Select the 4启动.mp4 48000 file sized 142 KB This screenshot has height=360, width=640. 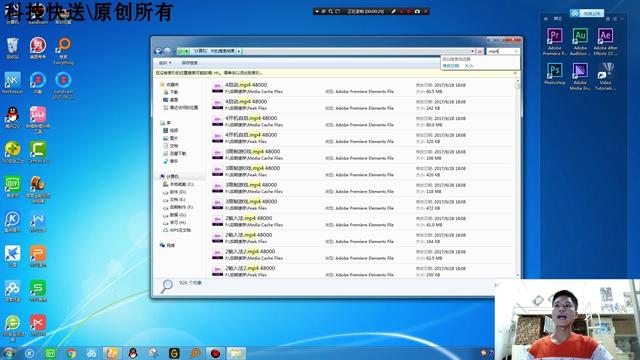(362, 105)
